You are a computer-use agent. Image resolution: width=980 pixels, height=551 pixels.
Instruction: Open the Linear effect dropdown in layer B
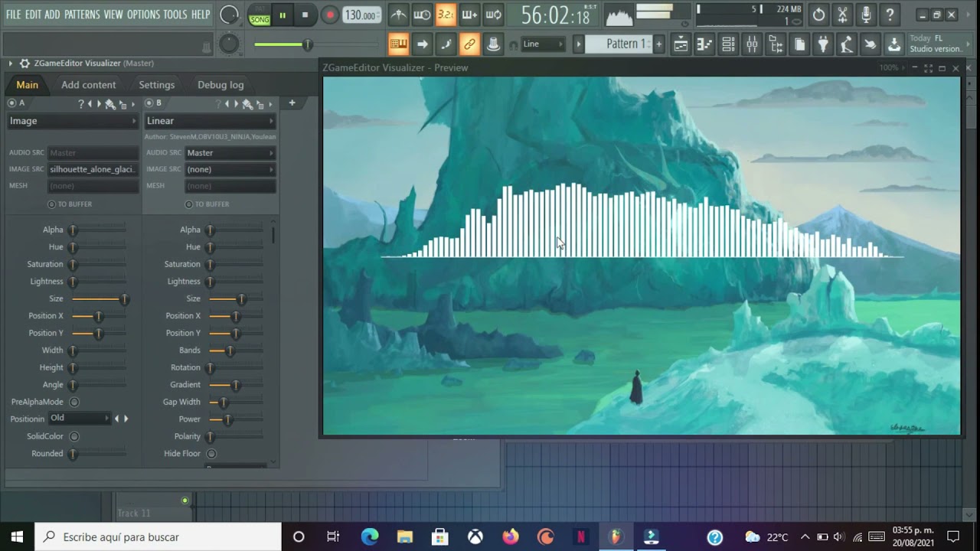pyautogui.click(x=210, y=121)
